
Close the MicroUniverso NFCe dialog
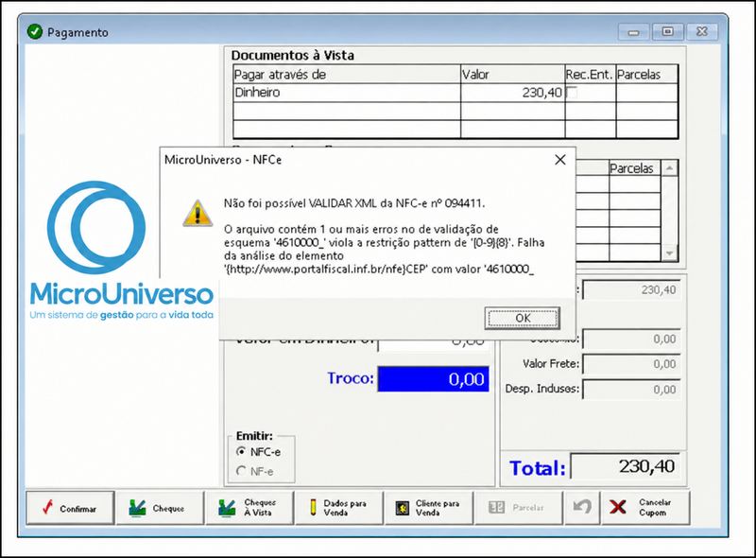click(559, 160)
